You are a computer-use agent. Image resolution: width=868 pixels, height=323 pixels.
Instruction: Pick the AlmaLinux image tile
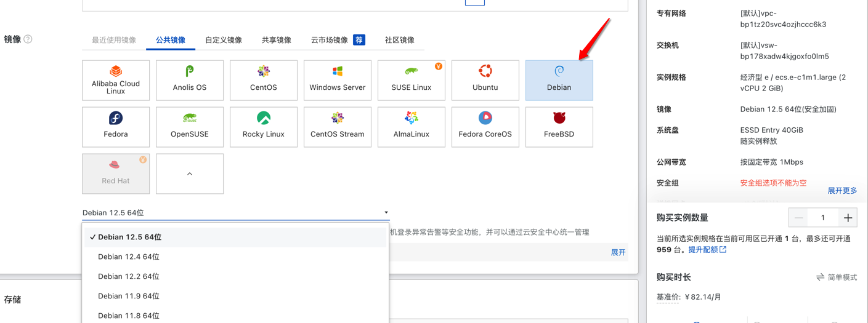(x=412, y=127)
